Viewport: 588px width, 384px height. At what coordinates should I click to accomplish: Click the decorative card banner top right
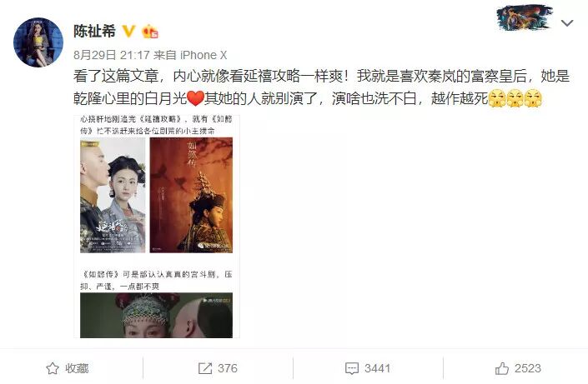(x=525, y=17)
